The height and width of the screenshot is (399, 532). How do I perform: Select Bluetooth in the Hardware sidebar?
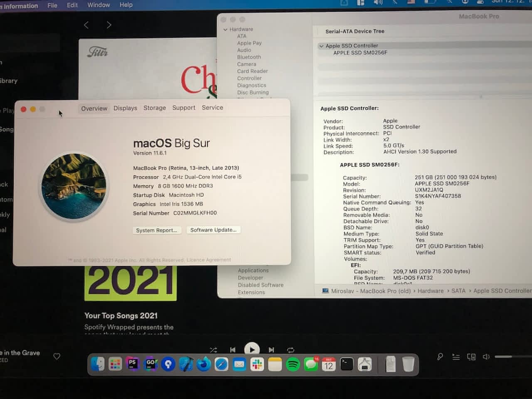pos(249,57)
